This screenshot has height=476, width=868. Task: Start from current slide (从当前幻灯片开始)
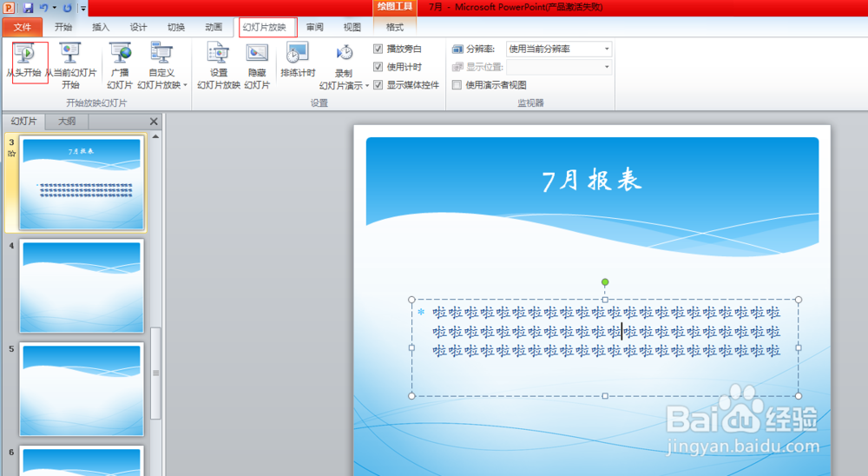70,65
